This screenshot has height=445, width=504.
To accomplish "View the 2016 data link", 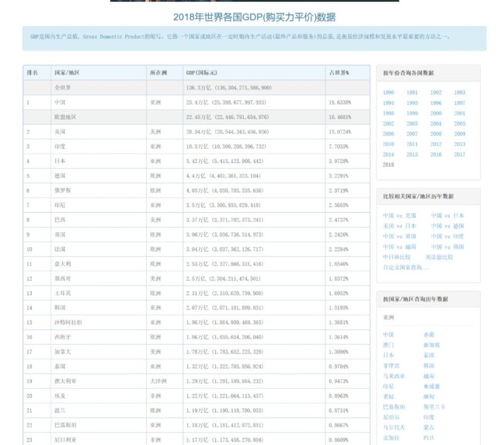I will (x=436, y=154).
